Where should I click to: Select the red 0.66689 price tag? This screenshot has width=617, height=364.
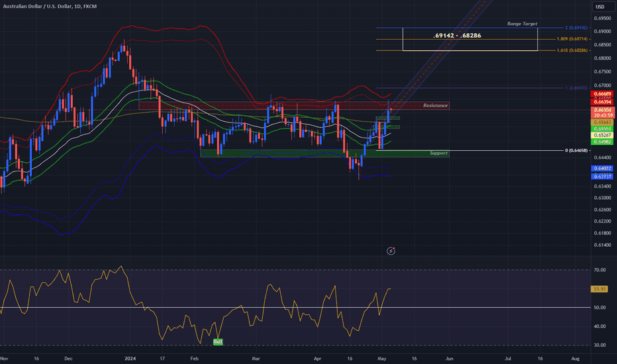tap(602, 94)
